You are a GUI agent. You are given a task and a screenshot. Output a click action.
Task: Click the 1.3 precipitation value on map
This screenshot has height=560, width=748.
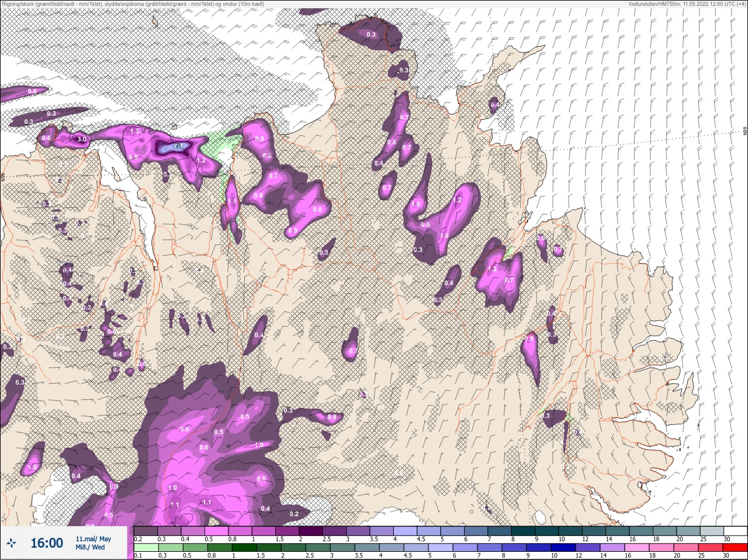coord(135,131)
